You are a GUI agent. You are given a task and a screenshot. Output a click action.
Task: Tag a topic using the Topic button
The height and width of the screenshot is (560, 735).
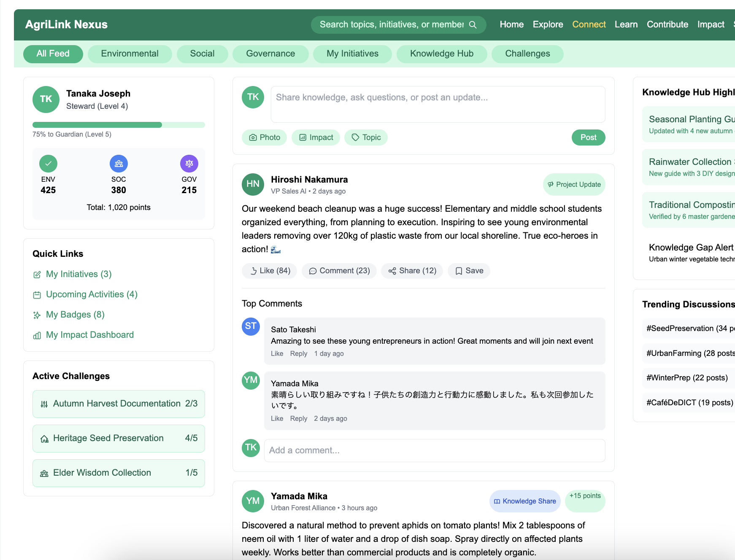click(x=366, y=137)
